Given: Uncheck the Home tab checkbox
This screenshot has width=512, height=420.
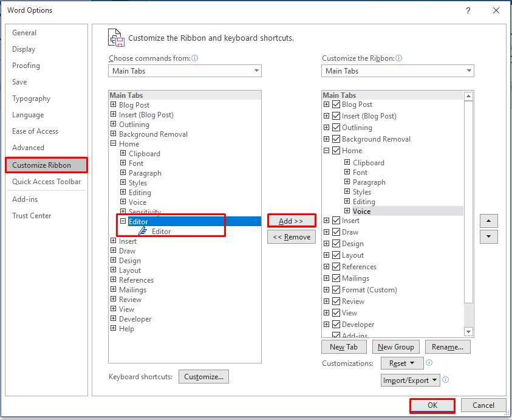Looking at the screenshot, I should (x=336, y=151).
